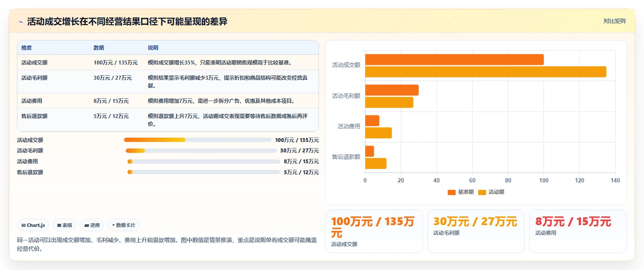Click the 活动毛利额 baseline bar in chart
Screen dimensions: 644x270
click(x=392, y=90)
